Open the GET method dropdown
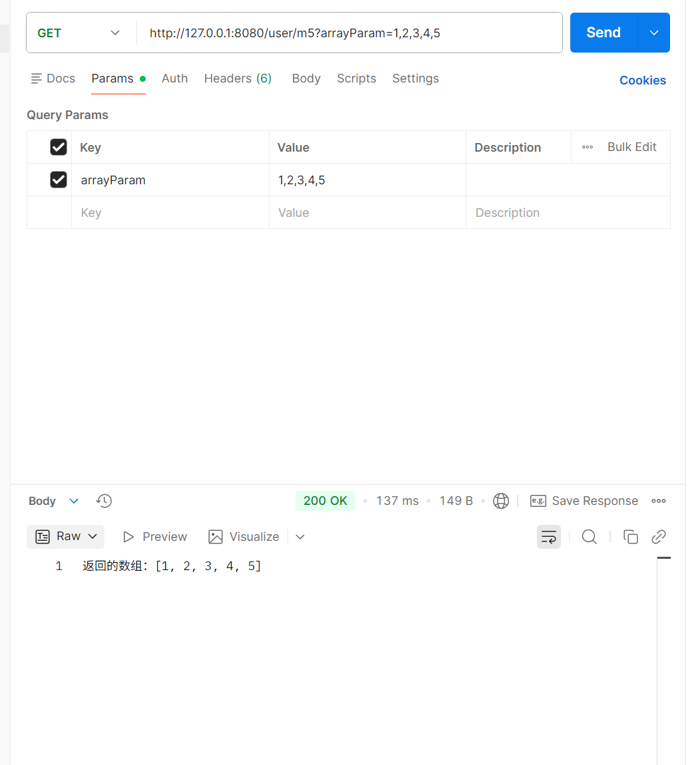The height and width of the screenshot is (765, 700). [x=79, y=33]
